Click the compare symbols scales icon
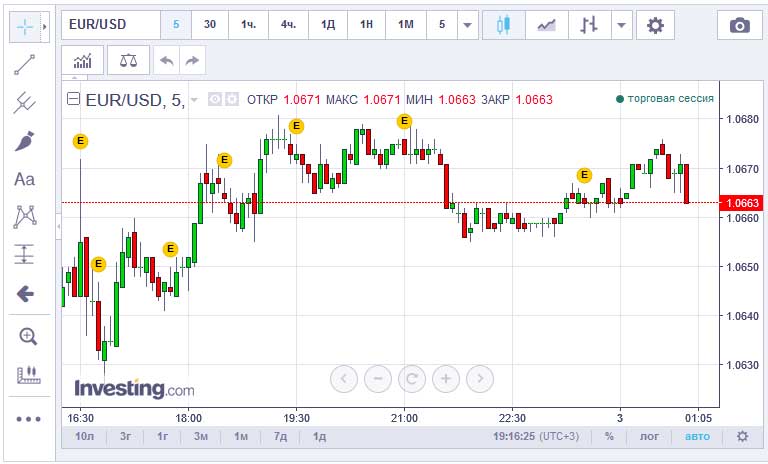The height and width of the screenshot is (464, 768). (129, 60)
